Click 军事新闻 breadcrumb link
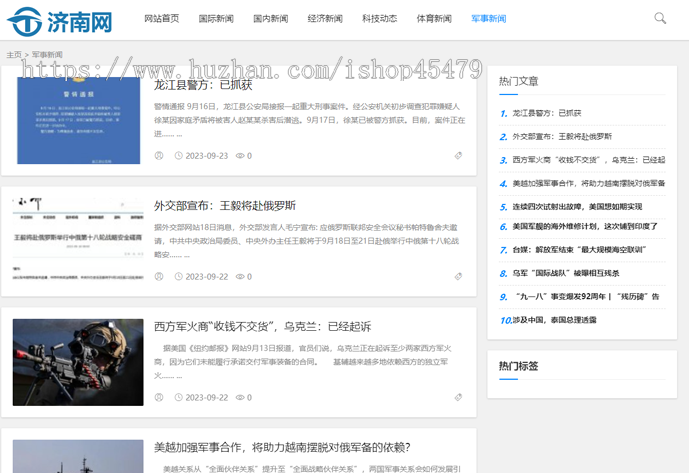The image size is (689, 473). tap(47, 55)
